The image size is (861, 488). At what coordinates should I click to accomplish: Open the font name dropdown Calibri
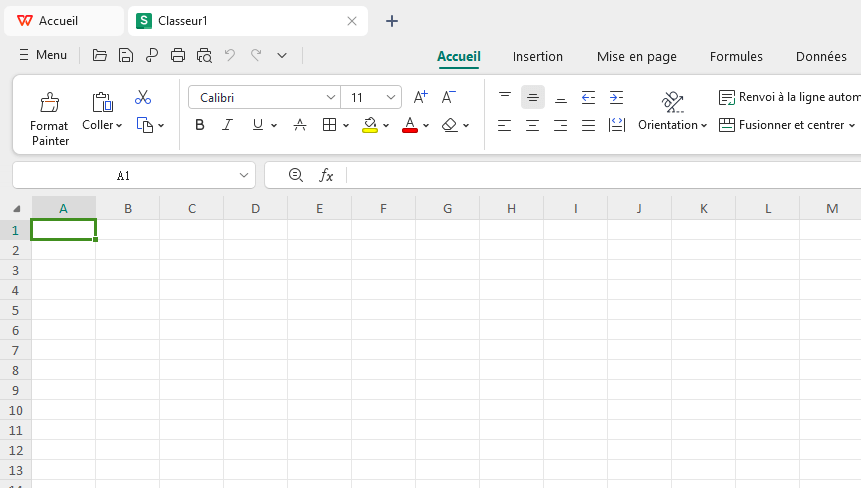331,97
